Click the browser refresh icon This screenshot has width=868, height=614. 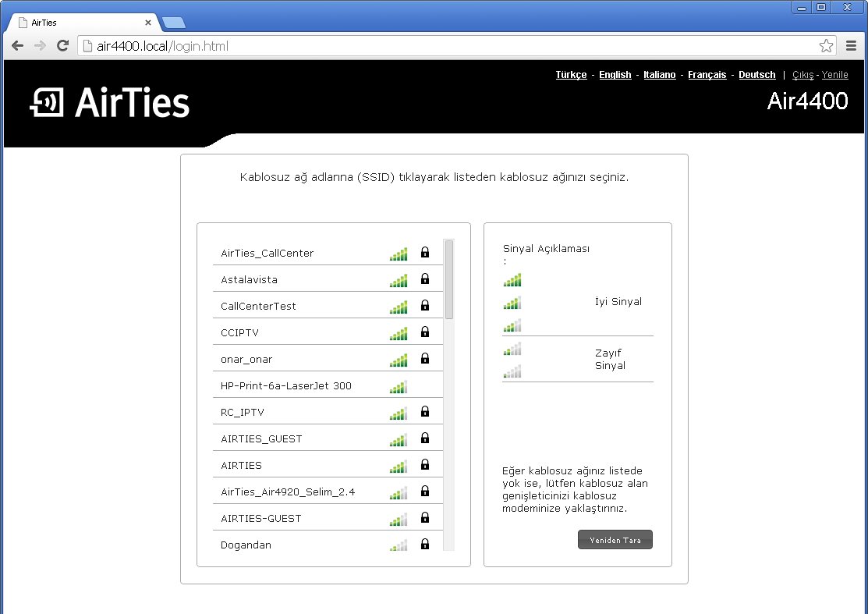[x=62, y=45]
